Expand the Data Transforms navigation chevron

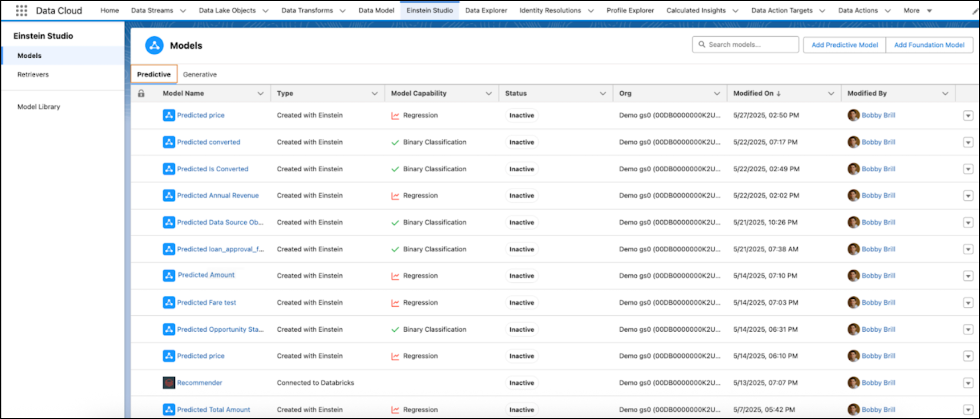[x=343, y=11]
